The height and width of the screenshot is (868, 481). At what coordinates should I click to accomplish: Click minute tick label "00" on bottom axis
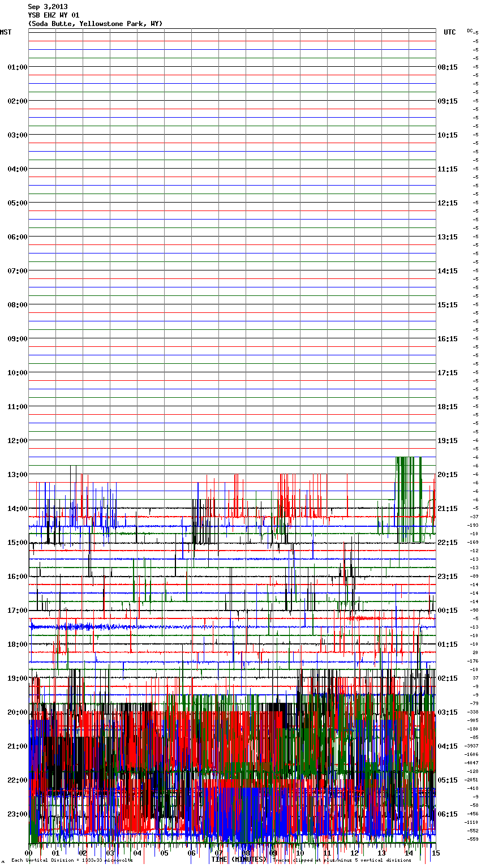29,853
